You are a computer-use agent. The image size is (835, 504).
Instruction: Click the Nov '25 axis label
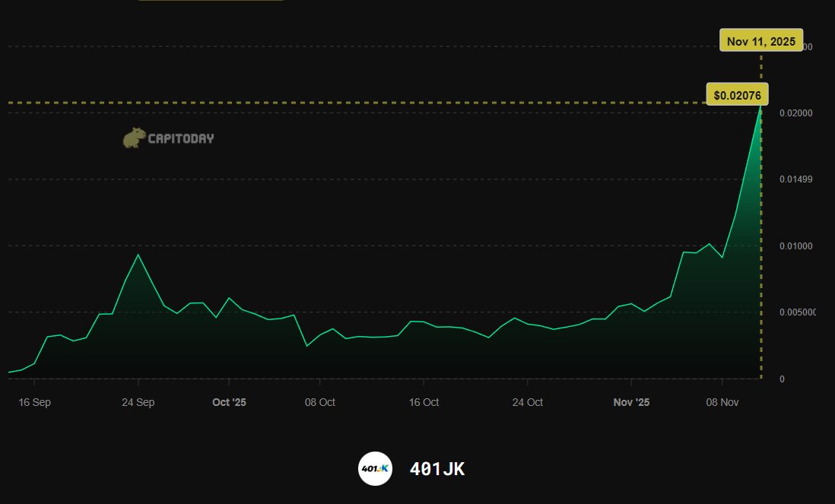pyautogui.click(x=631, y=402)
